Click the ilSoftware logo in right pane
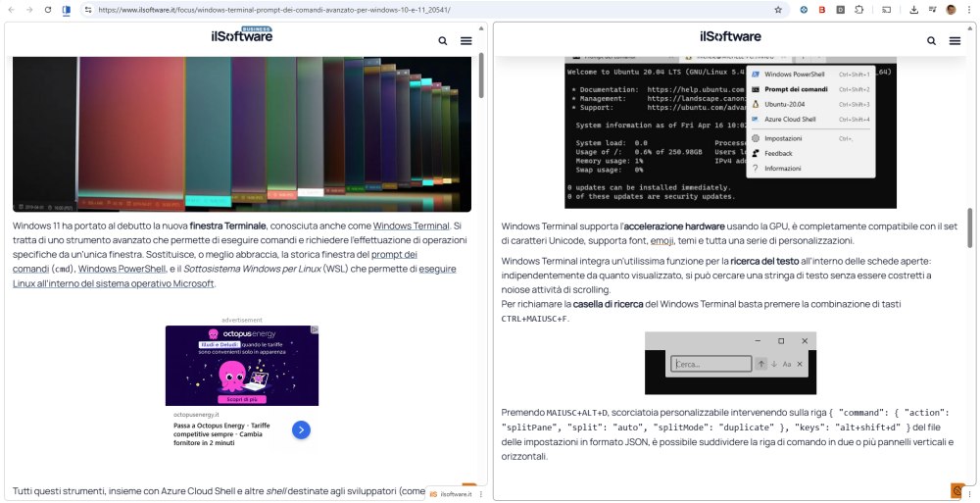 tap(731, 36)
